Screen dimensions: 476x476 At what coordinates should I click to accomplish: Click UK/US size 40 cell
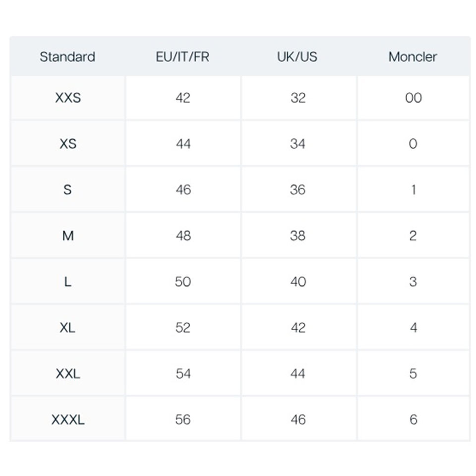coord(298,282)
